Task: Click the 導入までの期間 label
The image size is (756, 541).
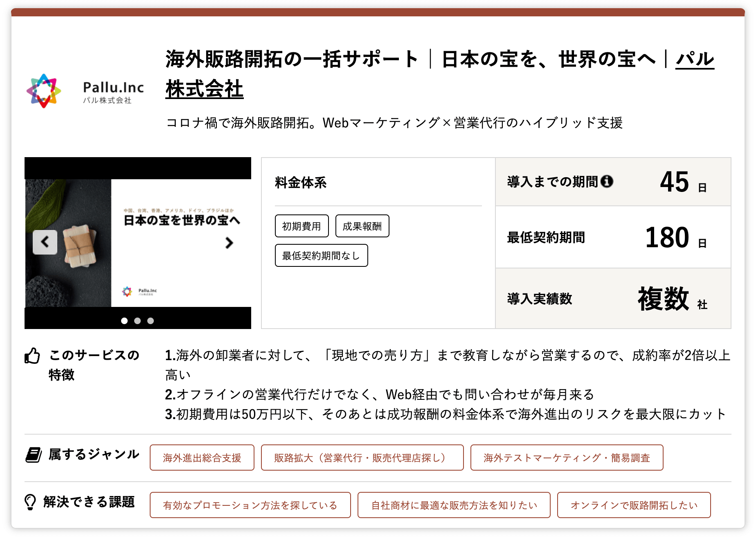Action: [x=553, y=182]
